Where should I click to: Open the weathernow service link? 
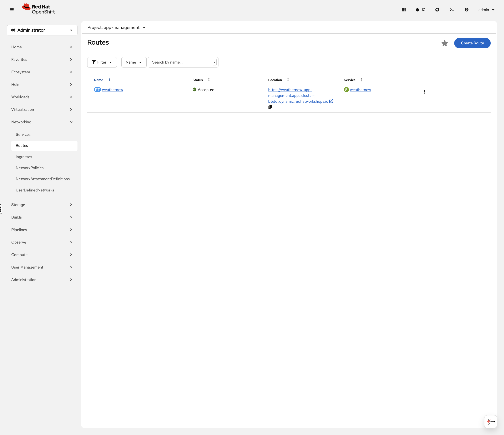(360, 90)
